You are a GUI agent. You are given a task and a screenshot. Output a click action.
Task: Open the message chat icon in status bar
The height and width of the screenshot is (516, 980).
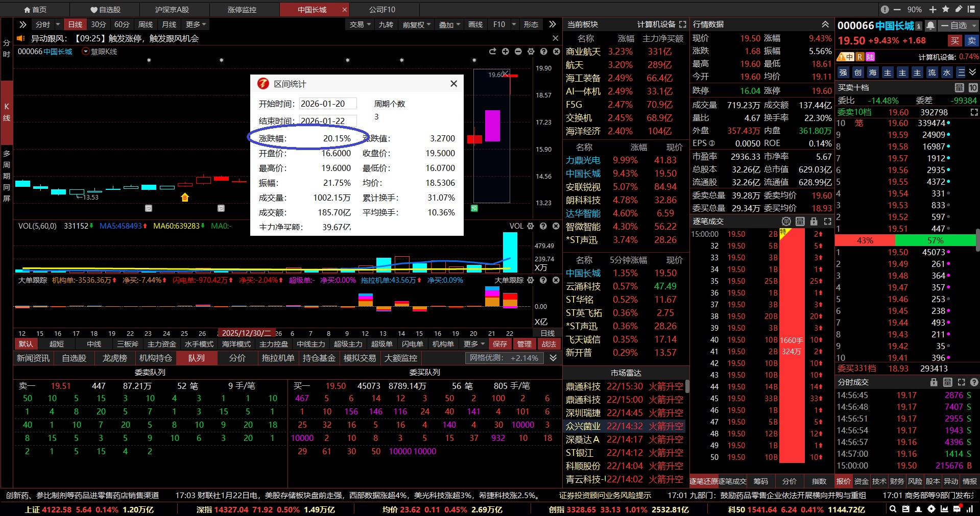point(957,509)
